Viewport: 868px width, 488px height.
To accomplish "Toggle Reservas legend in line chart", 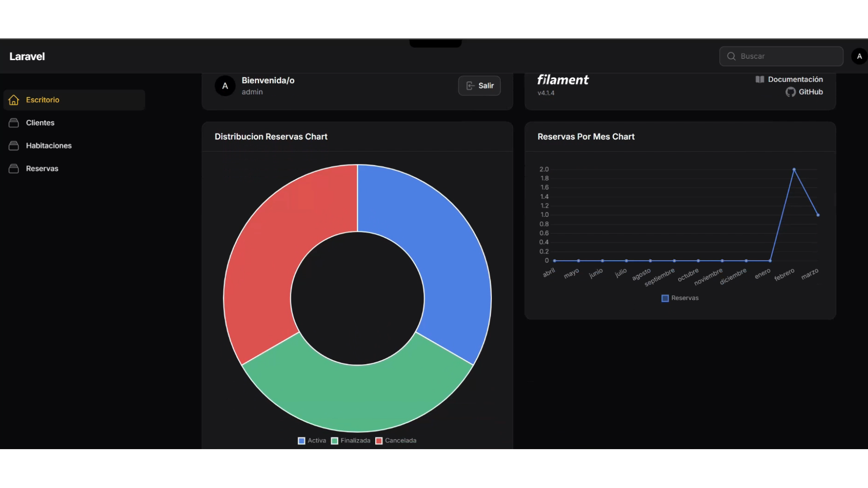I will 680,298.
